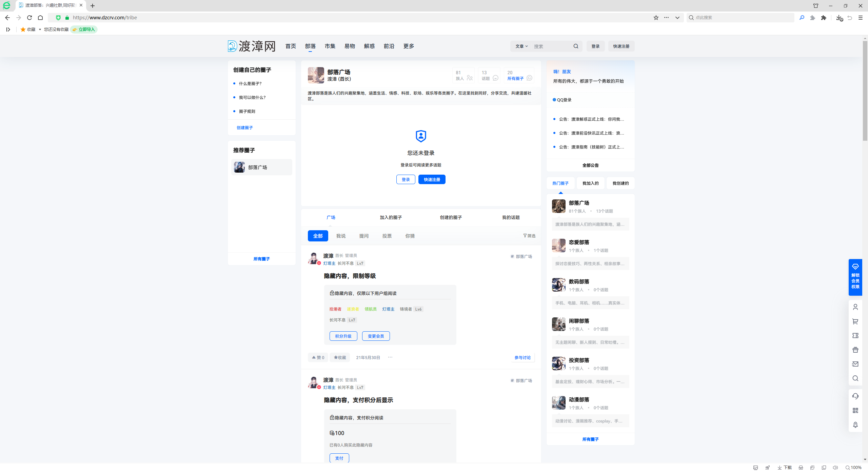Open 市集 in the navigation menu

[x=330, y=46]
